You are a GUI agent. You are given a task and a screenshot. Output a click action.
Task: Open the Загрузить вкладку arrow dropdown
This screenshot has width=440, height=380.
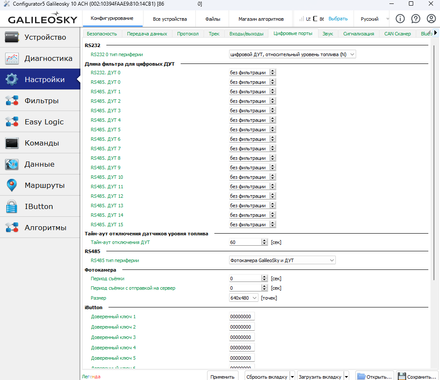click(346, 377)
